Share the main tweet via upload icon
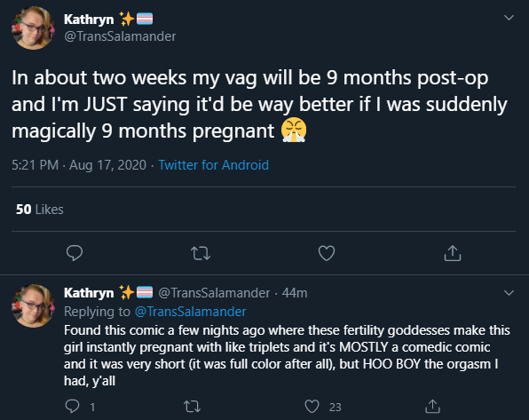Image resolution: width=529 pixels, height=420 pixels. point(453,253)
